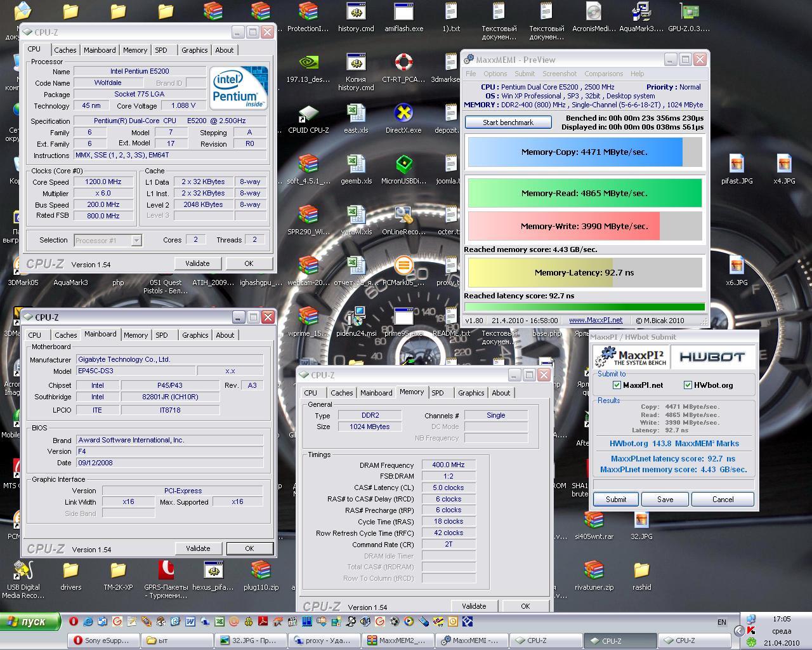812x650 pixels.
Task: Click the Memory-Write result bar
Action: pos(585,226)
